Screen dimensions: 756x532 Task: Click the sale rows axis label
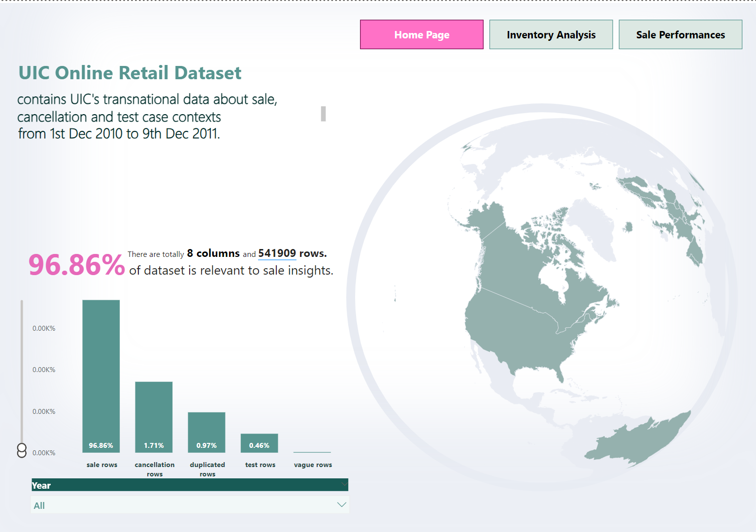(101, 465)
